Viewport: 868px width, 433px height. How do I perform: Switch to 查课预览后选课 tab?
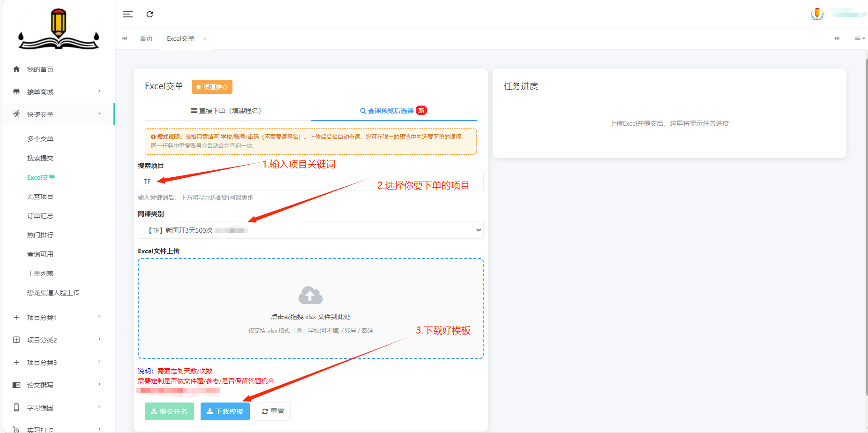coord(394,111)
